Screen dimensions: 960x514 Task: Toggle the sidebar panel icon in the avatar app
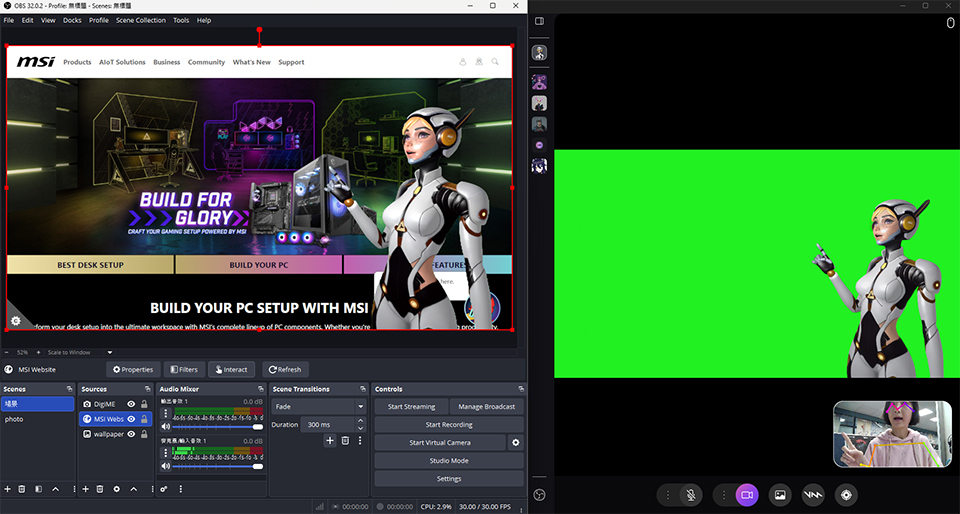(539, 21)
